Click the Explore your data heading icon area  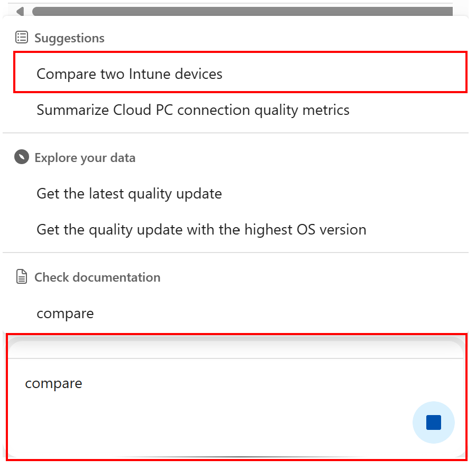click(21, 157)
